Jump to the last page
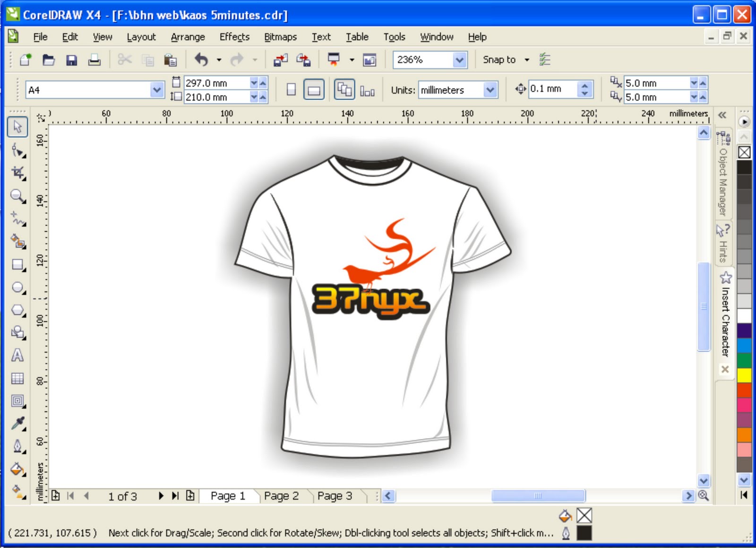Viewport: 756px width, 548px height. pos(175,496)
